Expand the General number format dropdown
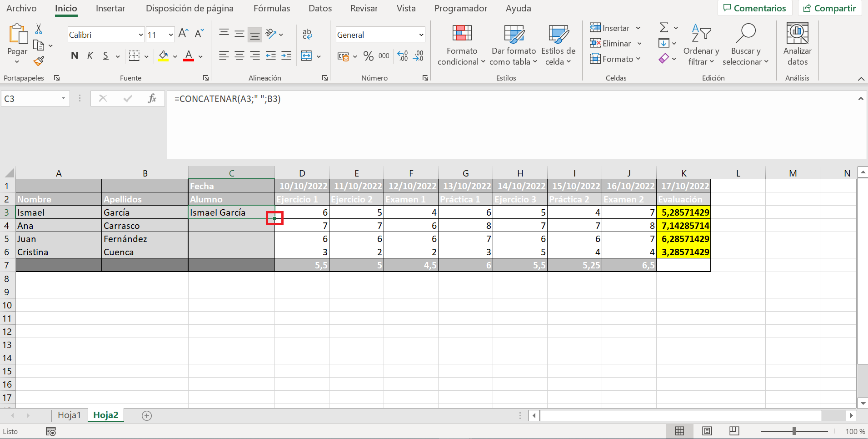This screenshot has width=868, height=439. (x=421, y=35)
